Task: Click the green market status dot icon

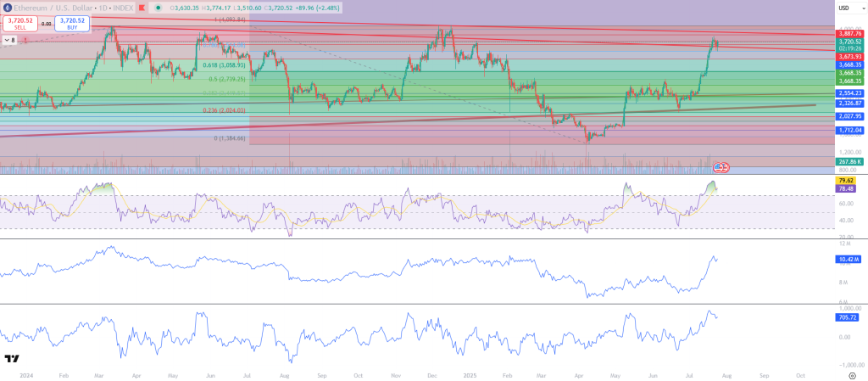Action: click(x=159, y=8)
